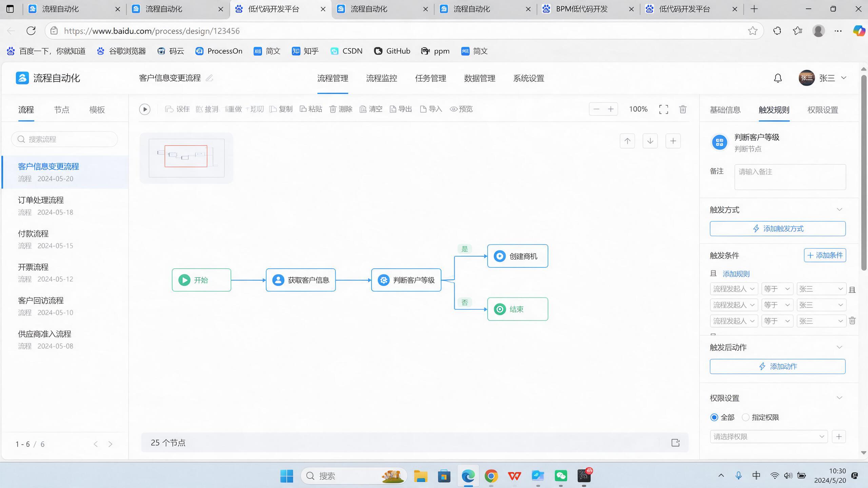Image resolution: width=868 pixels, height=488 pixels.
Task: Click the 复制 copy toolbar icon
Action: click(x=281, y=109)
